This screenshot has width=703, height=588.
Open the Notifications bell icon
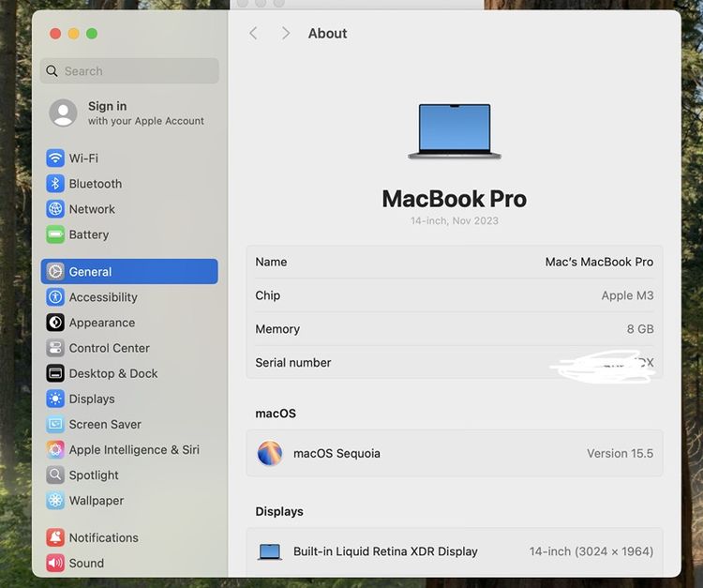(55, 537)
